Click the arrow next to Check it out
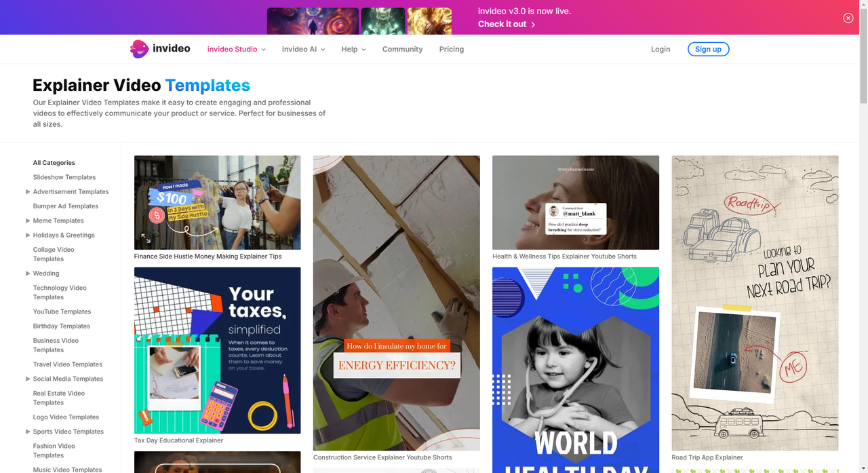 click(533, 24)
